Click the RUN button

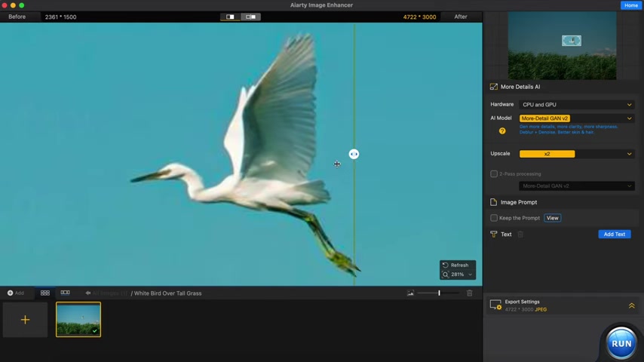pos(621,343)
